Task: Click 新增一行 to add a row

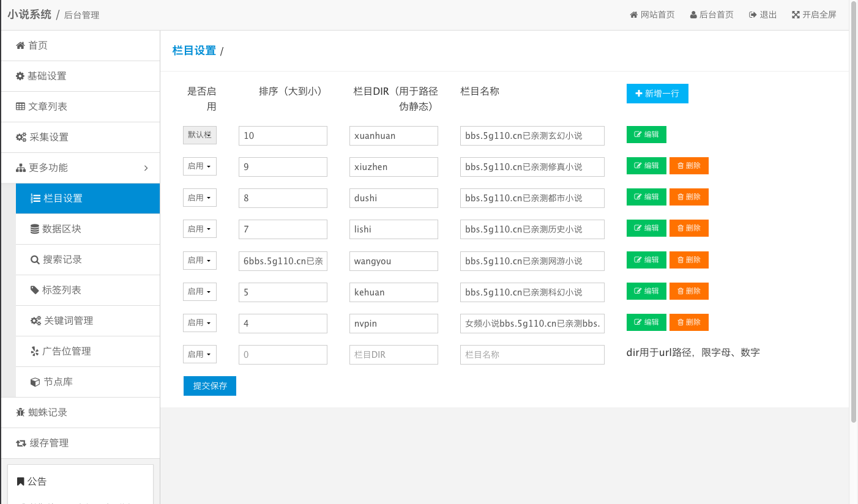Action: pyautogui.click(x=657, y=94)
